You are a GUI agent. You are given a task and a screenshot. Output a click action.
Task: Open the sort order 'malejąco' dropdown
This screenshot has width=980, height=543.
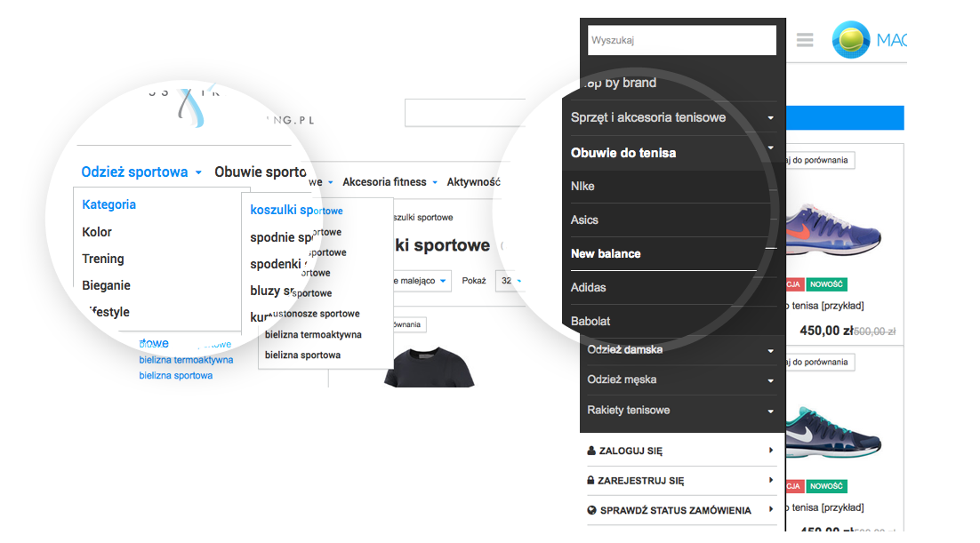tap(418, 281)
